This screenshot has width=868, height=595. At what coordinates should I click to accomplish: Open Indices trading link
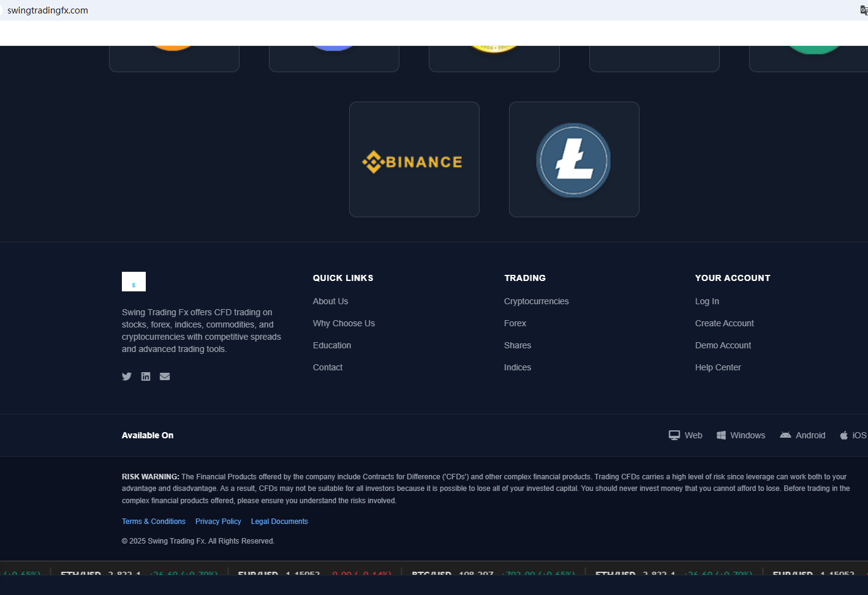coord(518,367)
